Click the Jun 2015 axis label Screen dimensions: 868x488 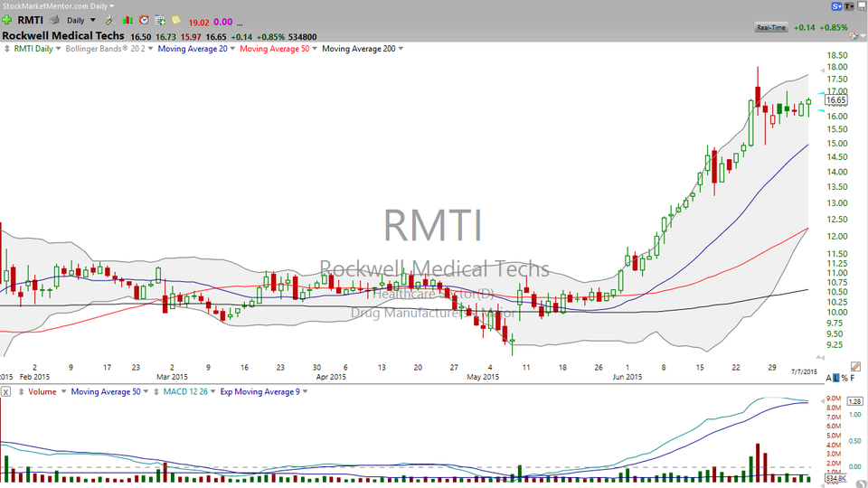pyautogui.click(x=627, y=377)
